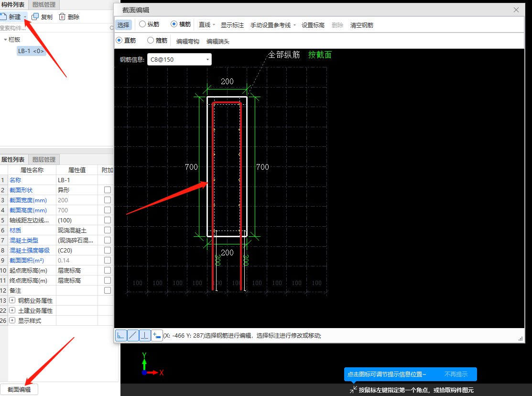Click the 删除 trash icon in component list

point(62,17)
